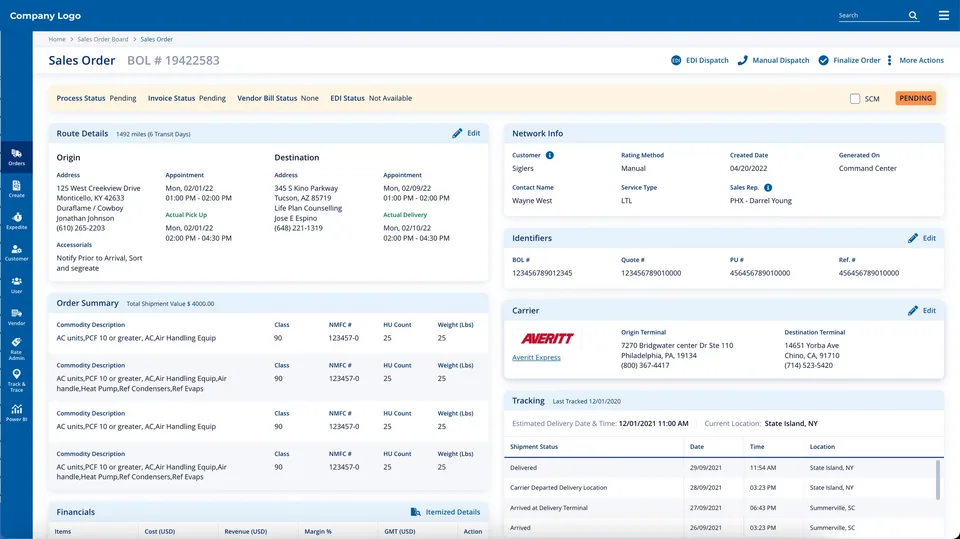The width and height of the screenshot is (960, 539).
Task: Go to Customer in the sidebar
Action: click(17, 253)
